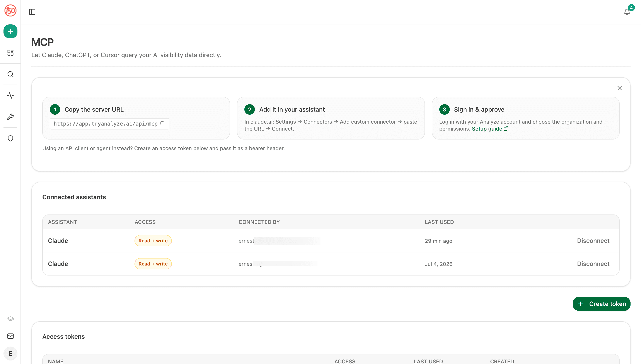Click "Copy the server URL" step title
The image size is (641, 364).
(x=94, y=109)
